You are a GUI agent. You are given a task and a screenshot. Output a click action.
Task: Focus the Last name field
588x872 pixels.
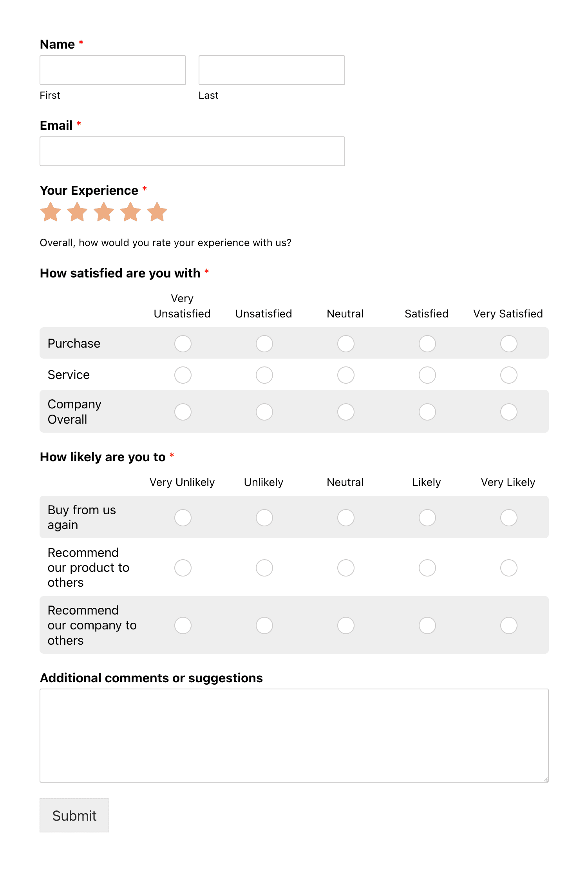click(271, 70)
